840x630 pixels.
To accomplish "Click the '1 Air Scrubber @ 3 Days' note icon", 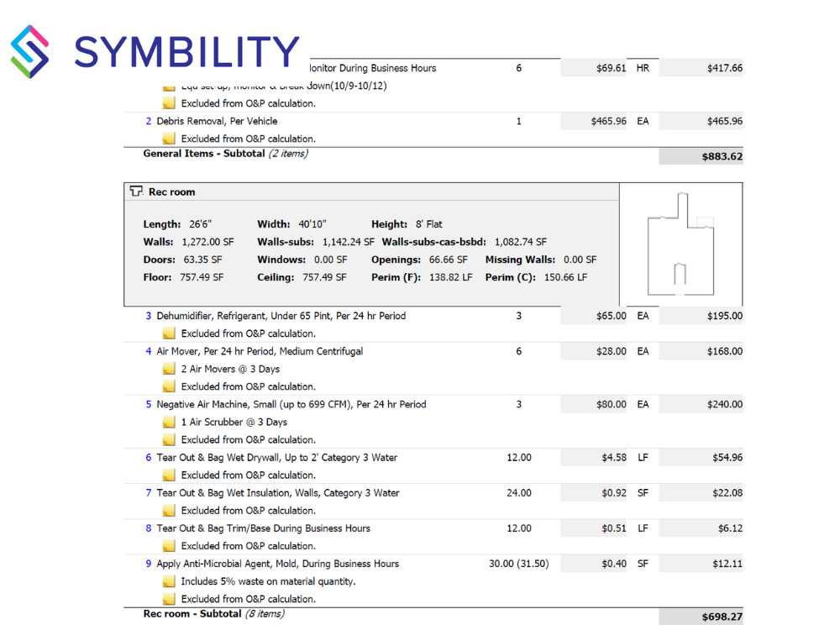I will pyautogui.click(x=169, y=422).
